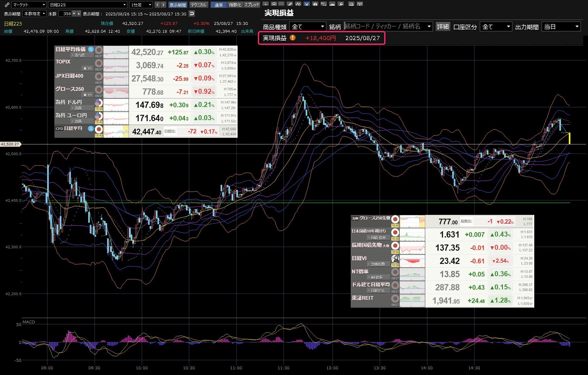Zoom out with the magnifier minus icon
Image resolution: width=588 pixels, height=375 pixels.
coord(281,4)
